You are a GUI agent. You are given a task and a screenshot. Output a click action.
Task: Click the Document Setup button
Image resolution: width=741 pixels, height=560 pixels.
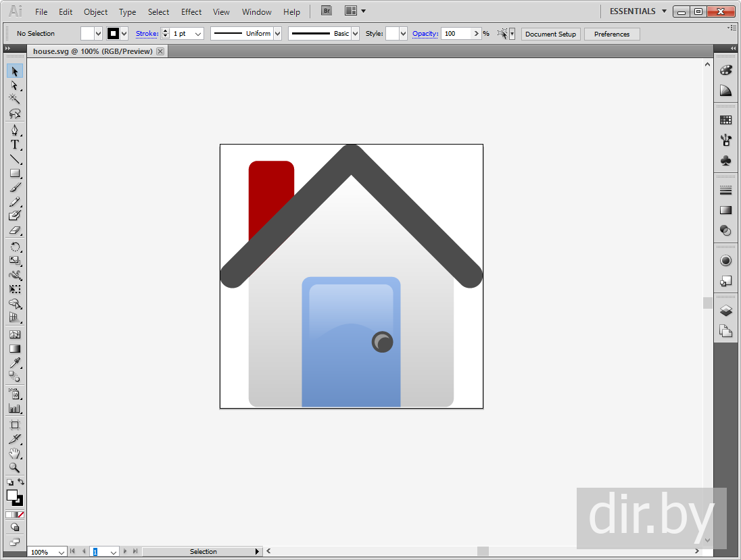click(x=550, y=34)
